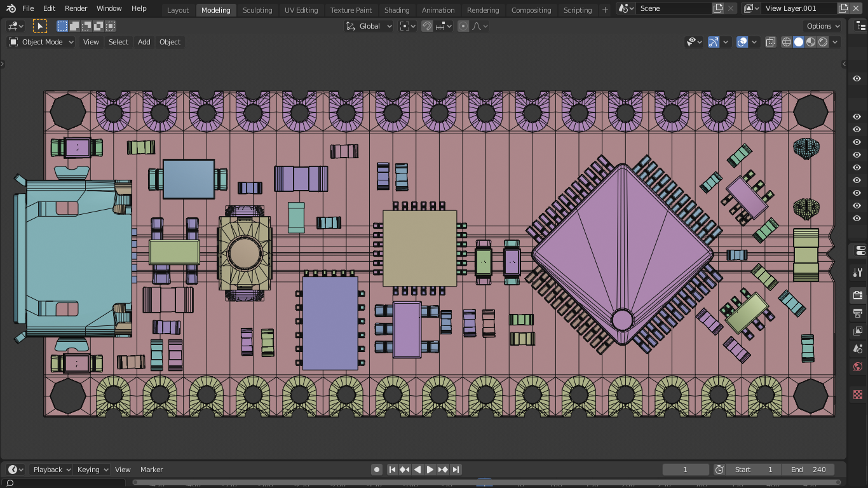Open the Object Mode dropdown
The width and height of the screenshot is (868, 488).
(41, 42)
